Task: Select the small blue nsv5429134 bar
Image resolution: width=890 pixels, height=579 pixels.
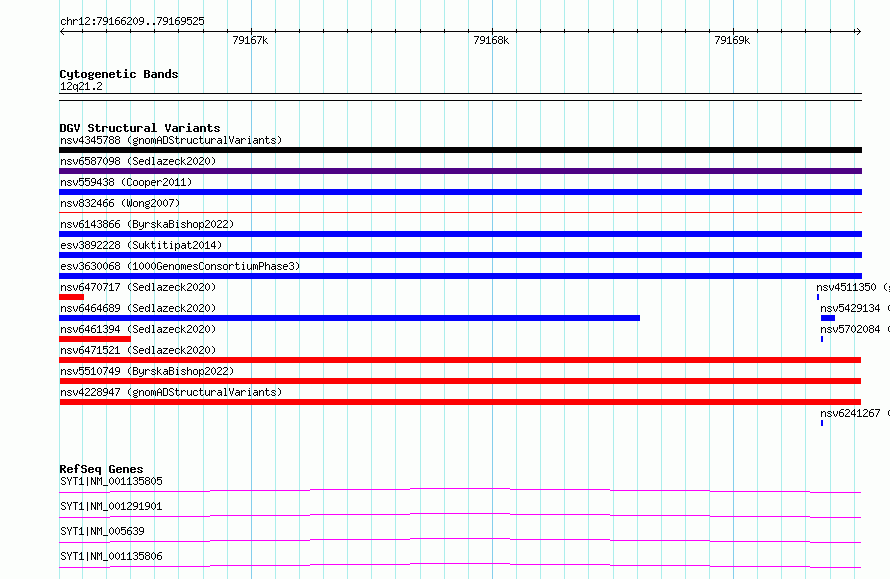Action: (828, 318)
